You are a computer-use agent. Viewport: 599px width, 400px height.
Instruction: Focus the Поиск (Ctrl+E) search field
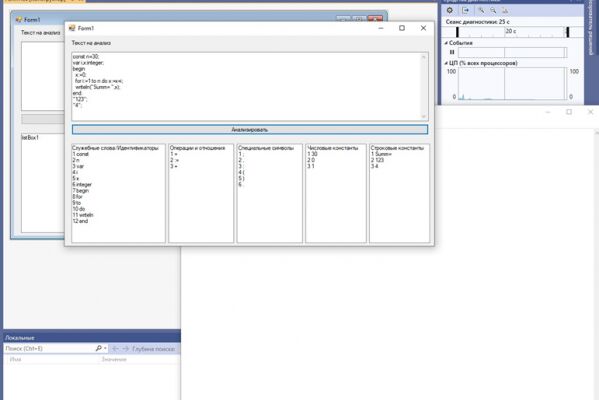[49, 348]
